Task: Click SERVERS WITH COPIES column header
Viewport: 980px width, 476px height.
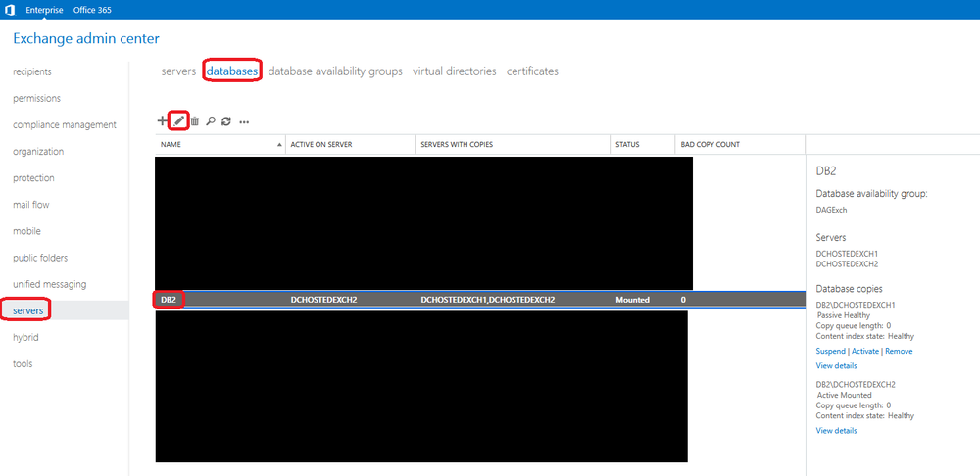Action: tap(513, 144)
